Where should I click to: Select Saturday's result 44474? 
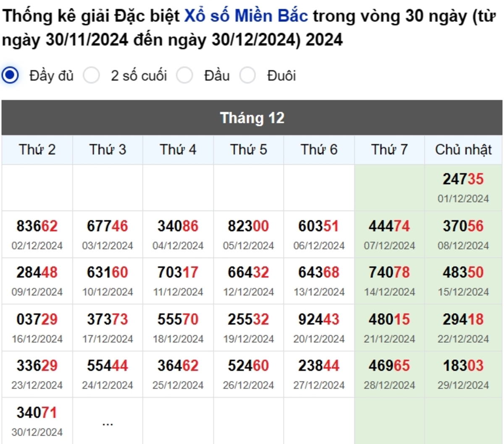(389, 226)
